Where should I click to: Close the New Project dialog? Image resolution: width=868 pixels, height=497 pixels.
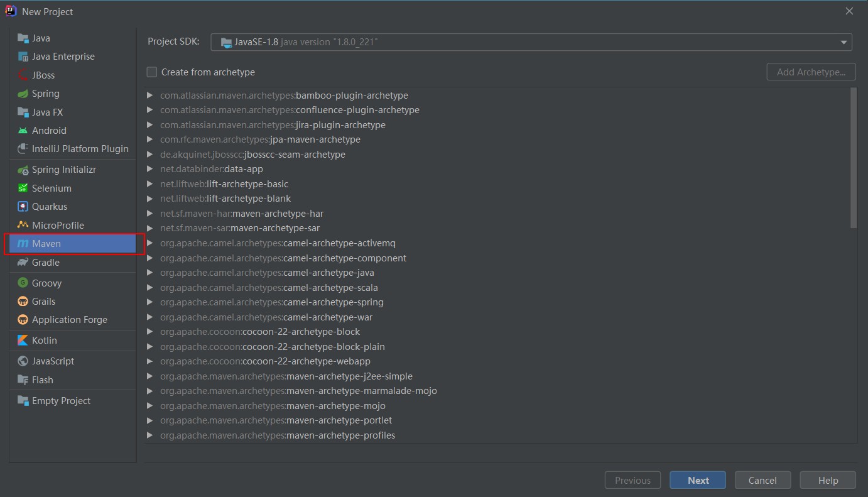tap(849, 11)
